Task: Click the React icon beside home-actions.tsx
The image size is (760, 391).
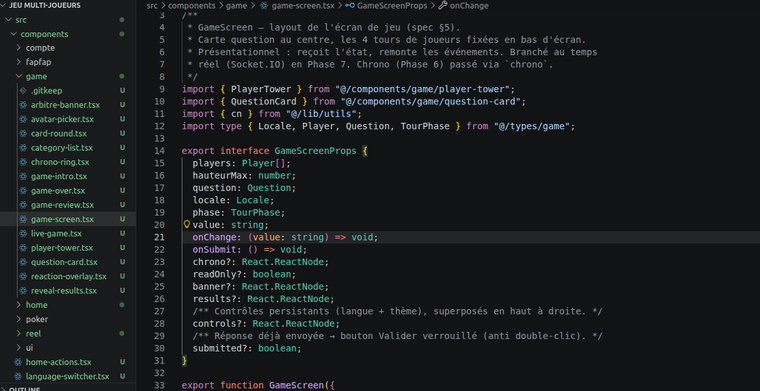Action: pos(17,362)
